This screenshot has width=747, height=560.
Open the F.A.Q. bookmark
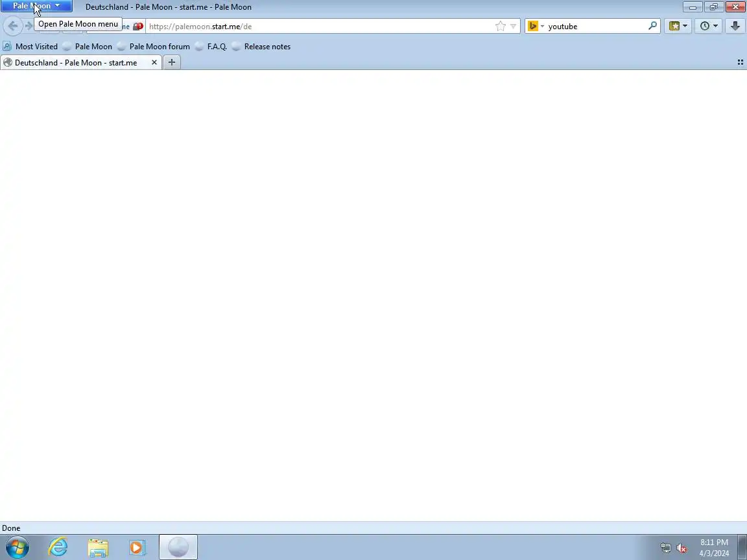[211, 46]
